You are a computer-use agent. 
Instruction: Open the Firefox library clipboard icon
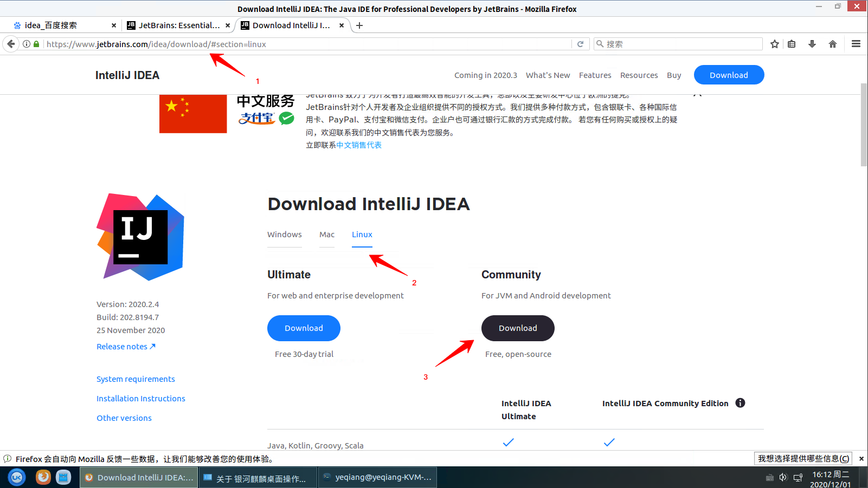click(x=792, y=44)
